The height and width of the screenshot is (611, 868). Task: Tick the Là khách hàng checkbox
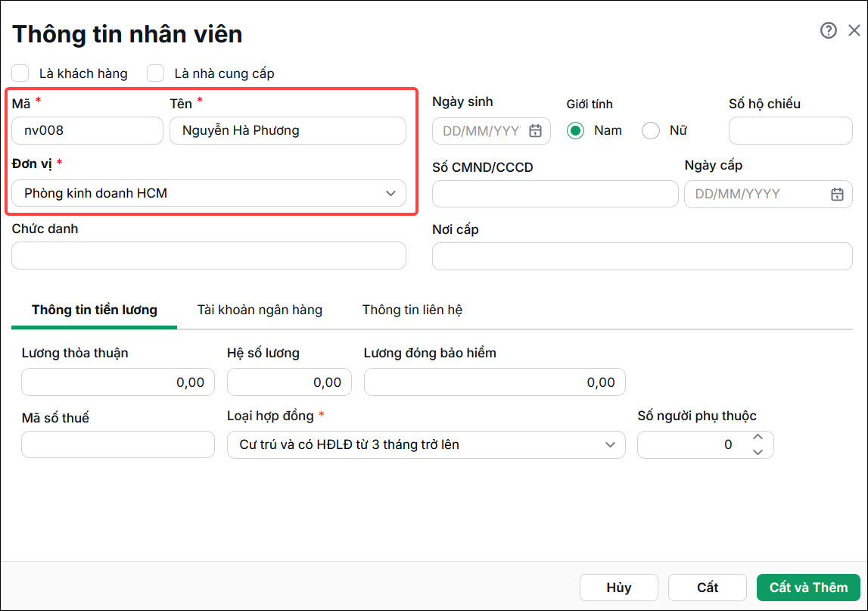click(20, 73)
